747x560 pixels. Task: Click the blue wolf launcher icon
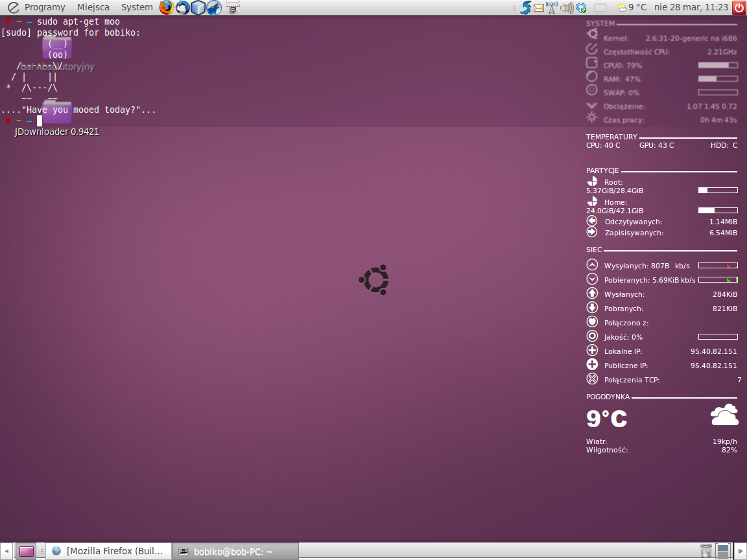214,8
